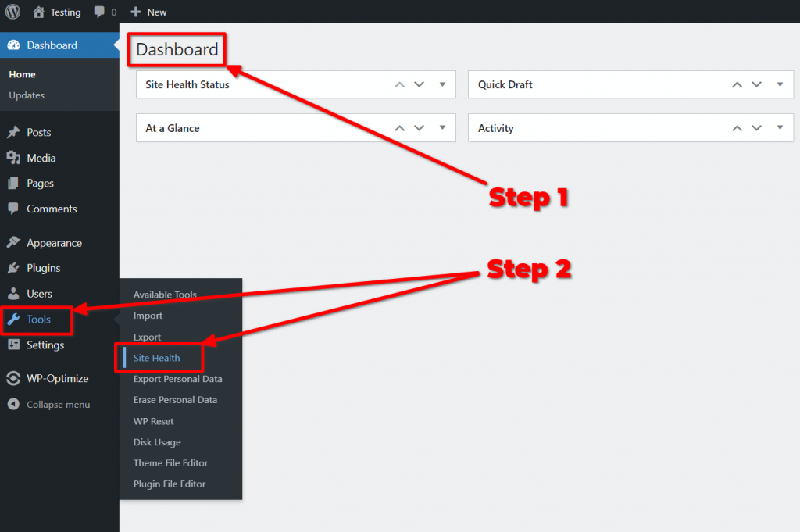This screenshot has height=532, width=800.
Task: Click the Media icon in sidebar
Action: (14, 158)
